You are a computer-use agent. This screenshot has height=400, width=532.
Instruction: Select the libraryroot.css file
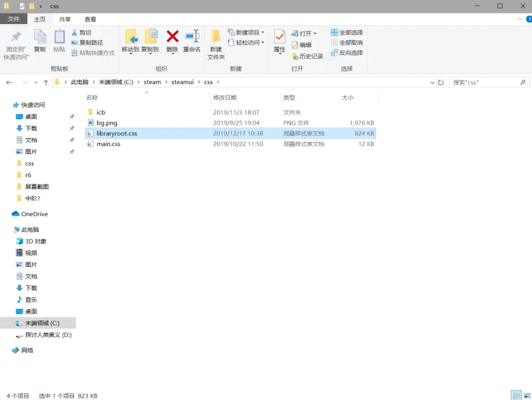point(230,133)
